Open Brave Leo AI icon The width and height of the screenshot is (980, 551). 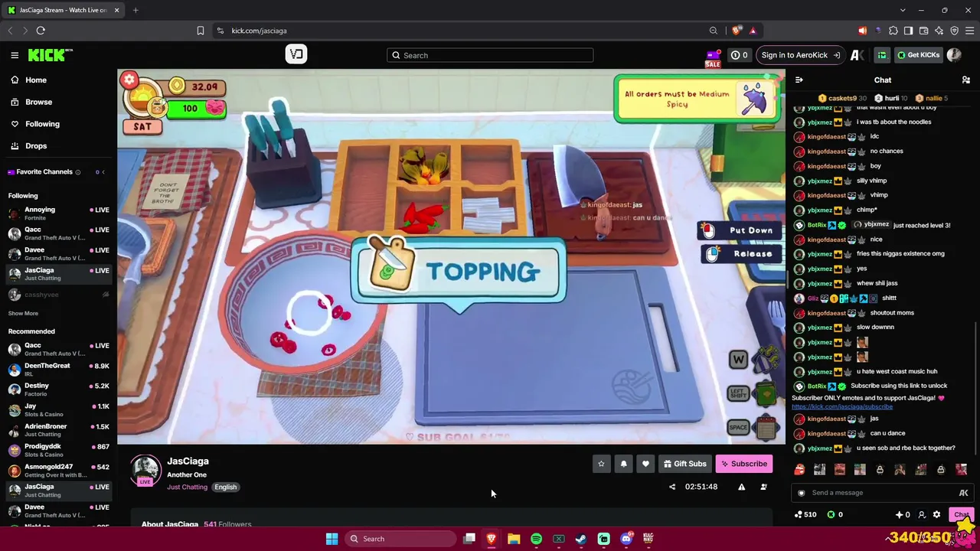(939, 31)
